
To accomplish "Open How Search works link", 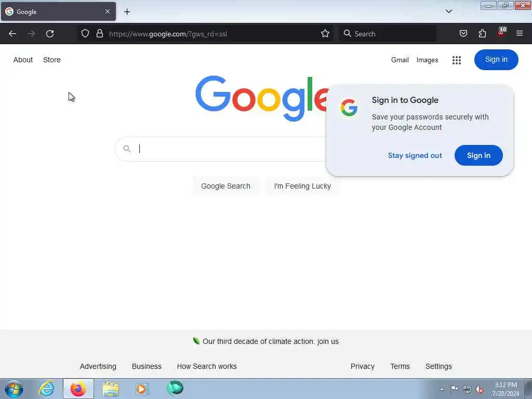I will coord(207,366).
